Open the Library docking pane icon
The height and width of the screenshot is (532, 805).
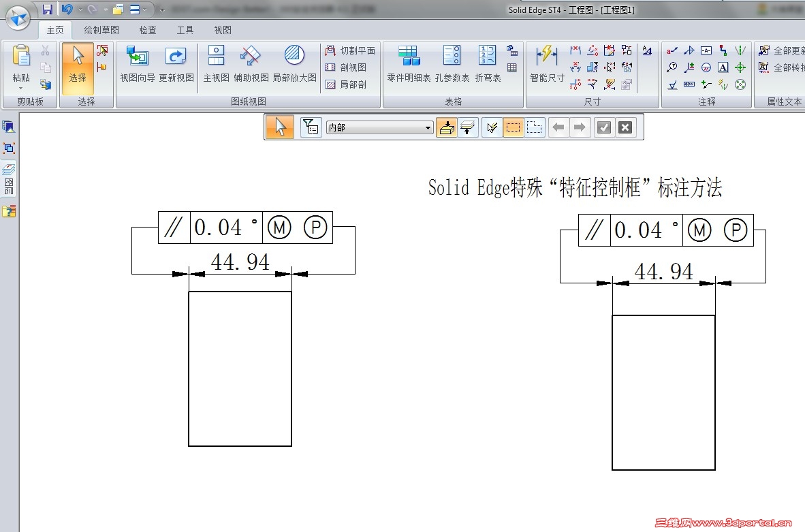9,126
